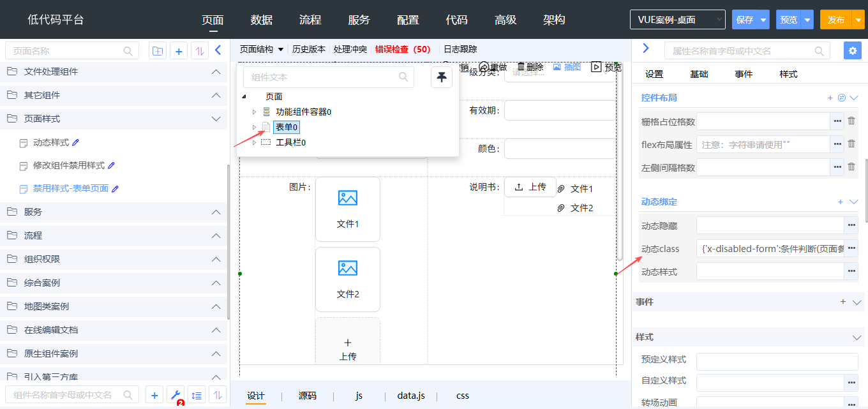Click the pencil edit icon next to 动态样式
868x409 pixels.
point(76,142)
